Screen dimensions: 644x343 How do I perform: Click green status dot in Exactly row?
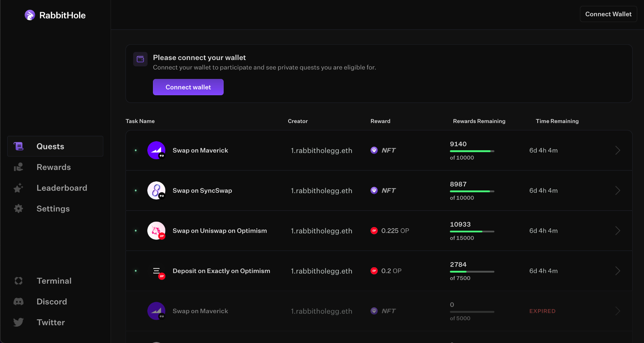pos(136,271)
